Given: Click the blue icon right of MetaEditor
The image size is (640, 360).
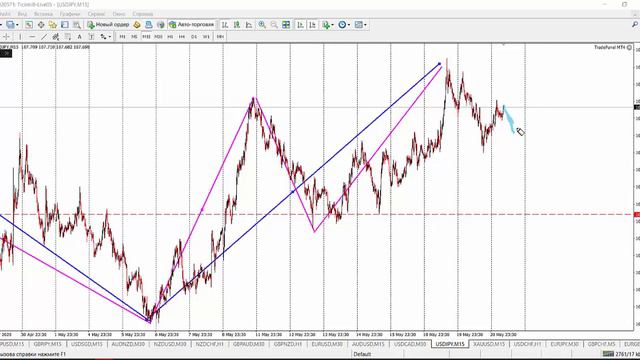Looking at the screenshot, I should (x=149, y=25).
